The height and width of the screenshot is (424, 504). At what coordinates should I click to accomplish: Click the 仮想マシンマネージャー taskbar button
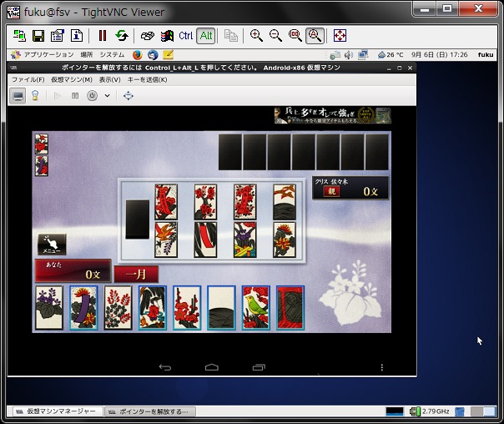pos(58,411)
